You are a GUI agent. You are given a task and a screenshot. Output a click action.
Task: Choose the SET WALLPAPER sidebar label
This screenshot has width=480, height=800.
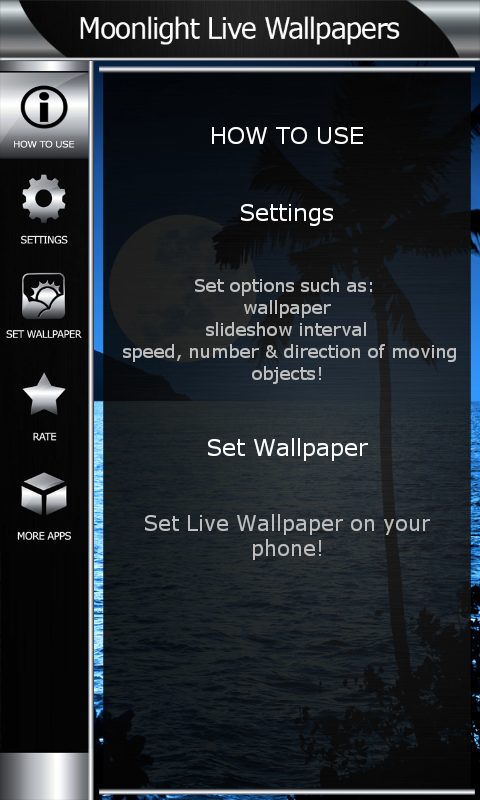tap(44, 335)
